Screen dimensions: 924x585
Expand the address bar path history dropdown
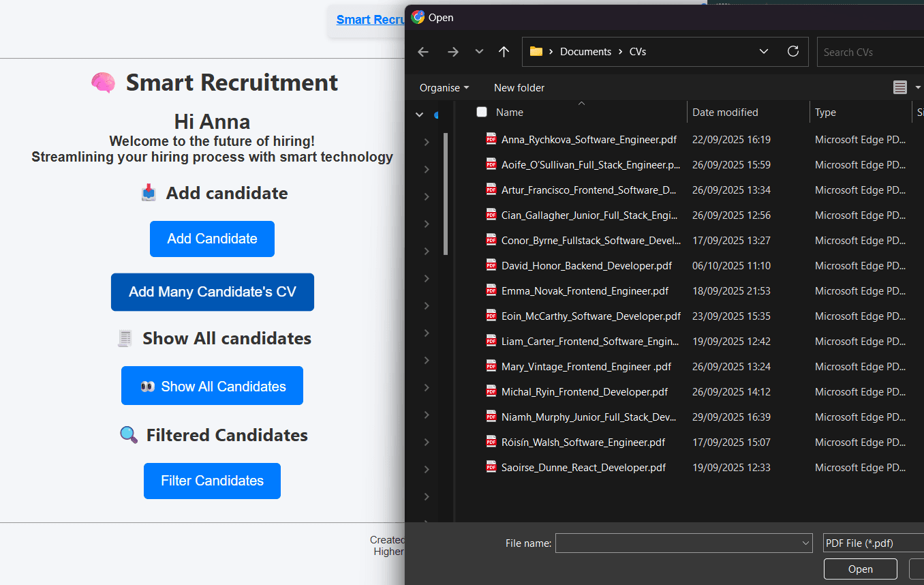pos(764,52)
